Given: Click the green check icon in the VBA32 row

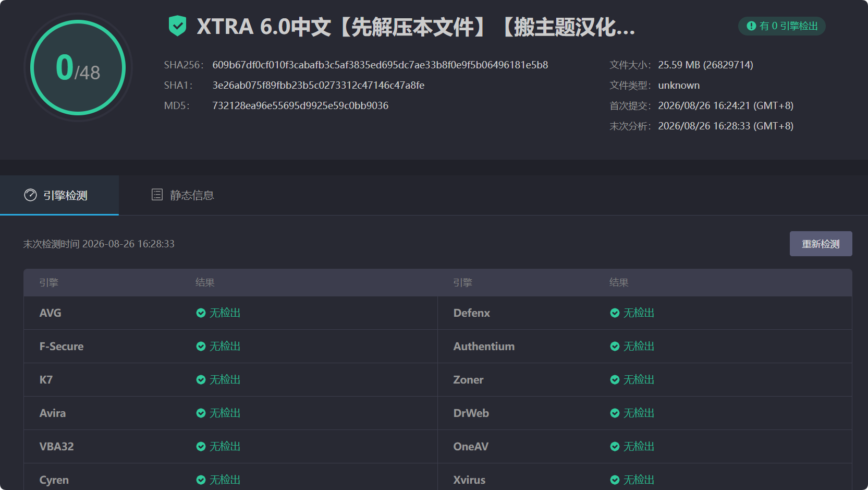Looking at the screenshot, I should [x=201, y=447].
